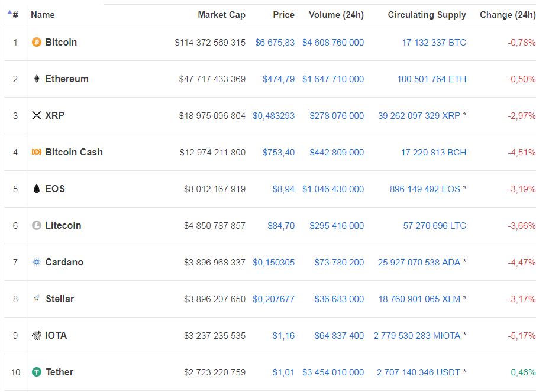This screenshot has height=392, width=536.
Task: Click Stellar volume $36 683 000
Action: pyautogui.click(x=339, y=299)
